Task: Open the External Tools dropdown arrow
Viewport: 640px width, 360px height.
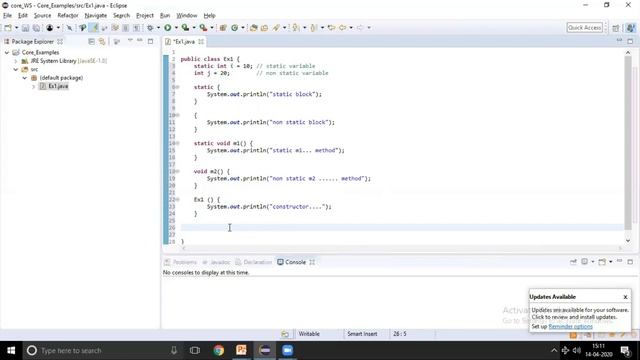Action: coord(211,28)
